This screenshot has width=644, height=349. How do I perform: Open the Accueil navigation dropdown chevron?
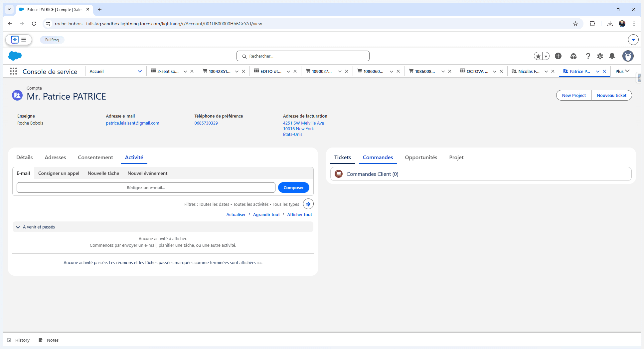140,71
